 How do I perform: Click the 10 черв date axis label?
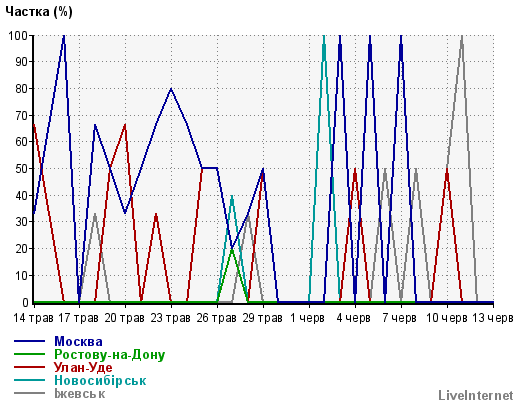click(447, 318)
